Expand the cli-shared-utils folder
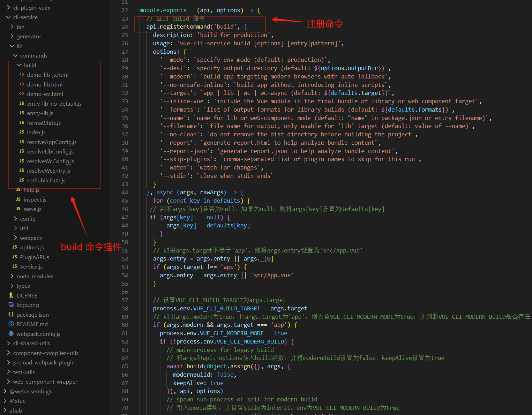This screenshot has height=415, width=532. tap(8, 343)
